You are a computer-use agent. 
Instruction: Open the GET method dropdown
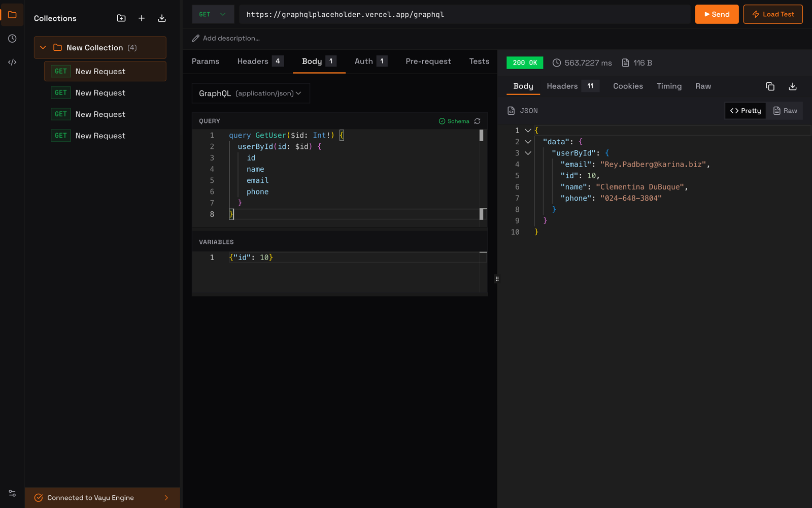point(213,14)
